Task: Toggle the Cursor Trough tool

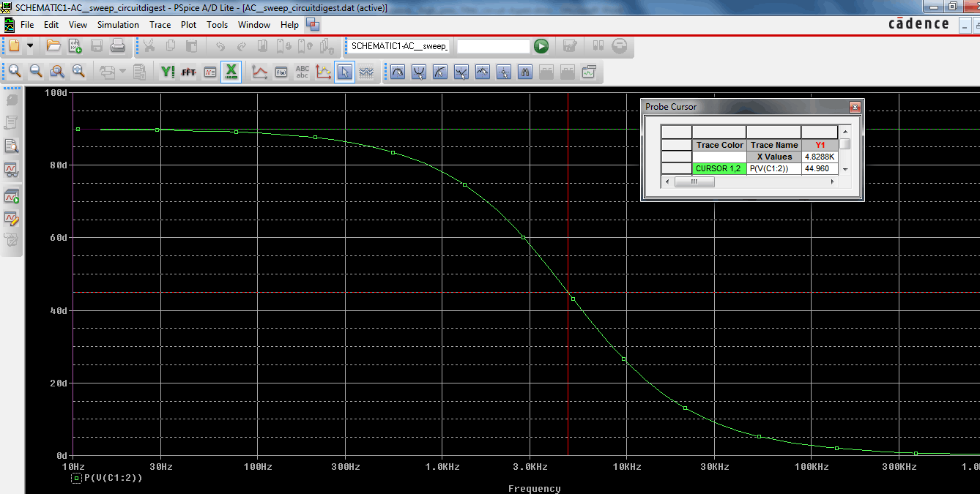Action: 419,72
